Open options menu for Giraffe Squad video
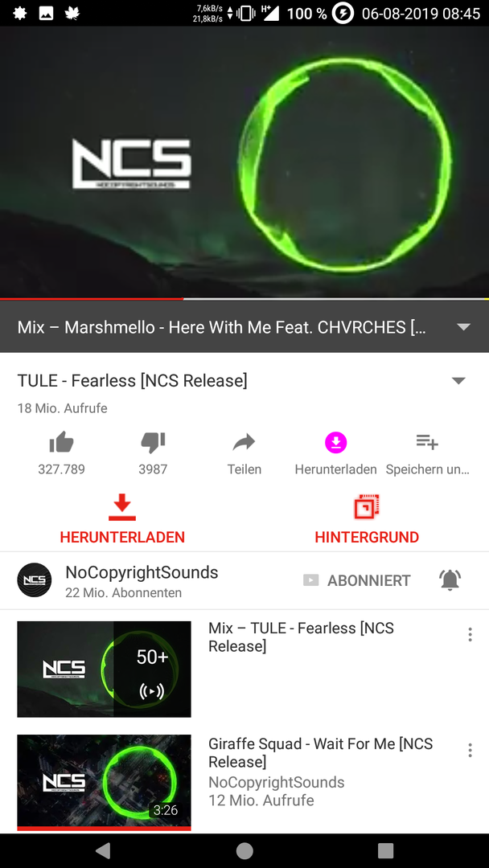The height and width of the screenshot is (868, 489). 471,750
